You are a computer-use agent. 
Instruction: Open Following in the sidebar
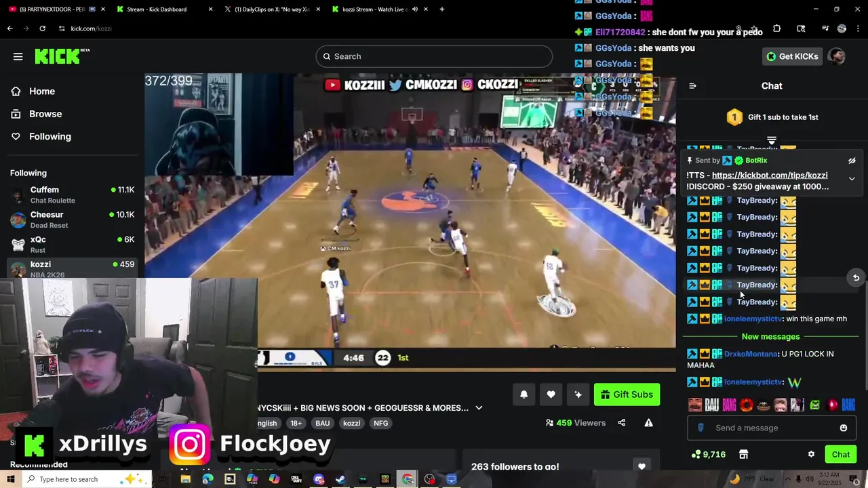pos(50,136)
